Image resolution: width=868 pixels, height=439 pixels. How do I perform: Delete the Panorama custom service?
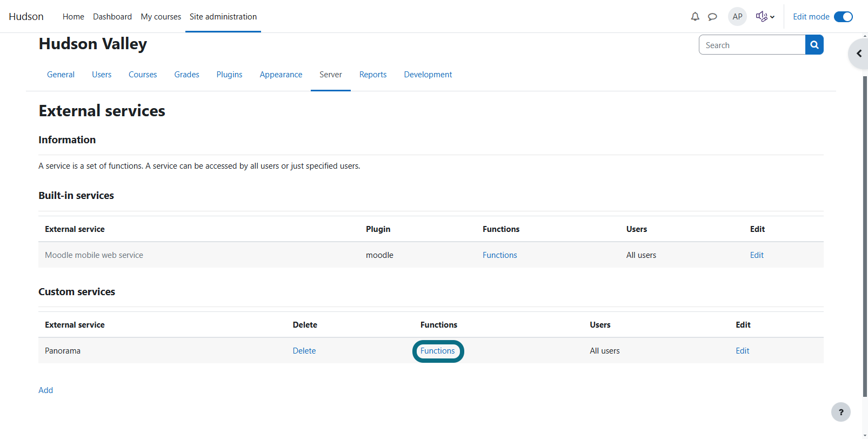304,351
